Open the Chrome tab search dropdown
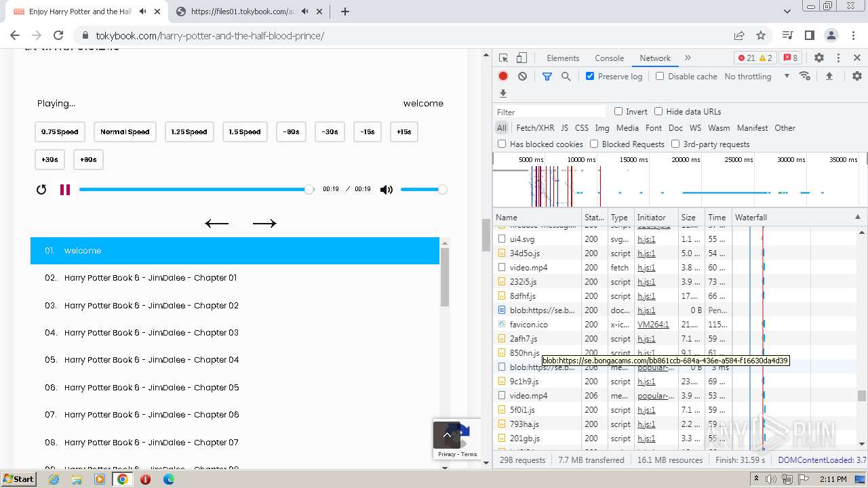The width and height of the screenshot is (868, 488). click(x=787, y=12)
